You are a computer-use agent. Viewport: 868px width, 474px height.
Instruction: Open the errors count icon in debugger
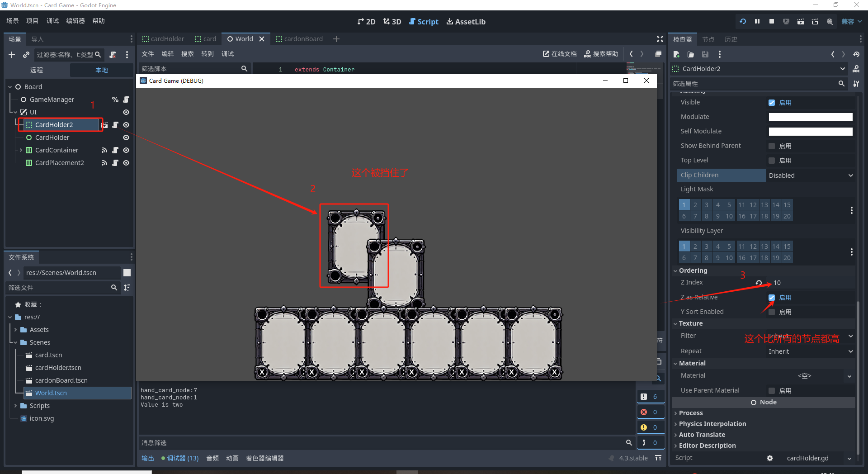click(644, 412)
